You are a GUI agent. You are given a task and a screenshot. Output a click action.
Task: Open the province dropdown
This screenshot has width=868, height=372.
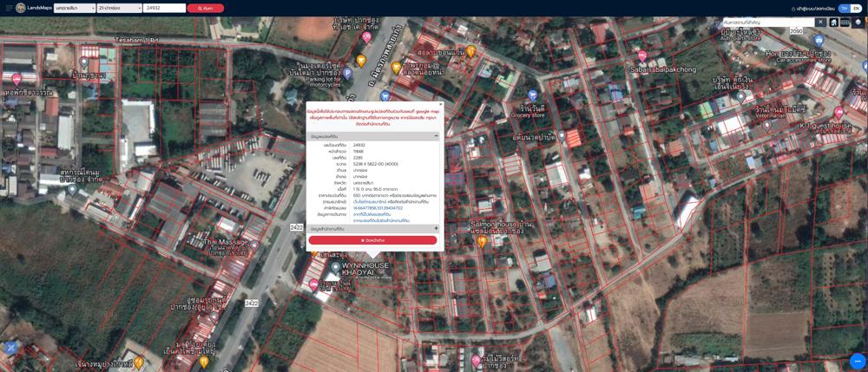74,9
